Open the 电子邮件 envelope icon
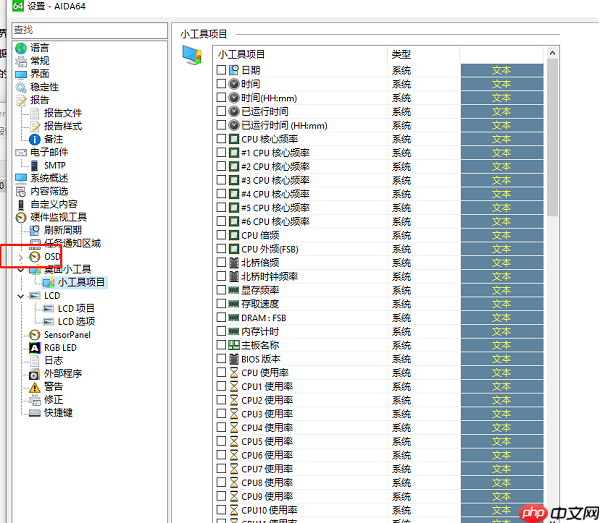 (x=21, y=152)
